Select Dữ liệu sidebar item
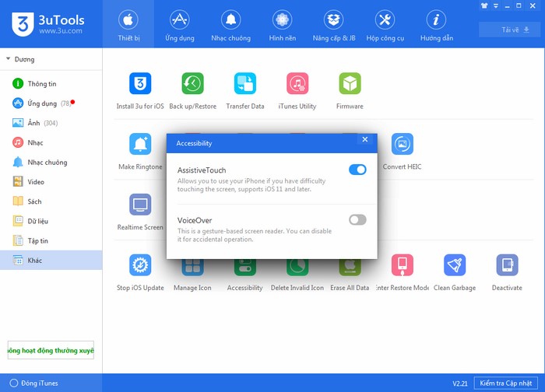Image resolution: width=545 pixels, height=392 pixels. (x=51, y=221)
